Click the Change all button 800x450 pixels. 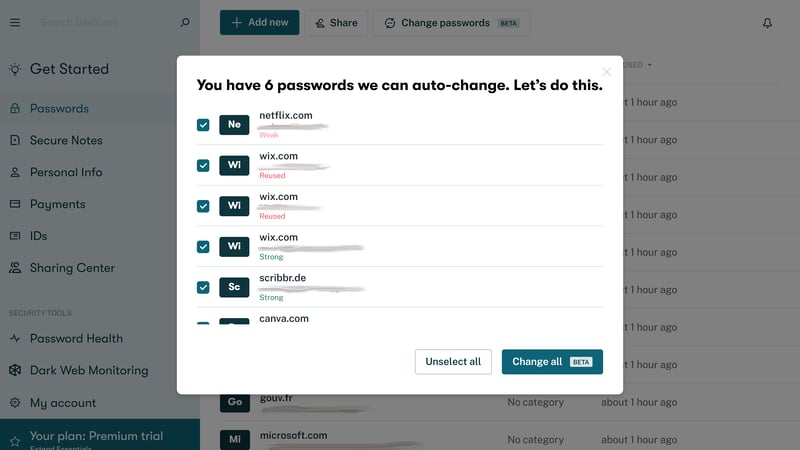point(552,362)
